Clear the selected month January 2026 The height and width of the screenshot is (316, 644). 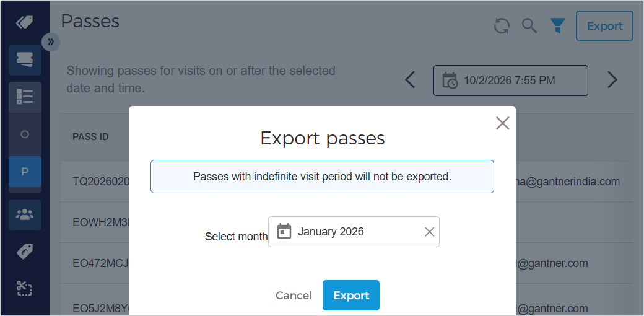coord(429,232)
